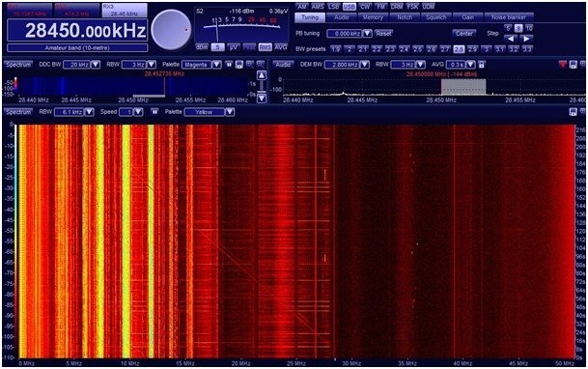Click the red marker icon in Audio panel
Screen dimensions: 588x369
point(563,65)
